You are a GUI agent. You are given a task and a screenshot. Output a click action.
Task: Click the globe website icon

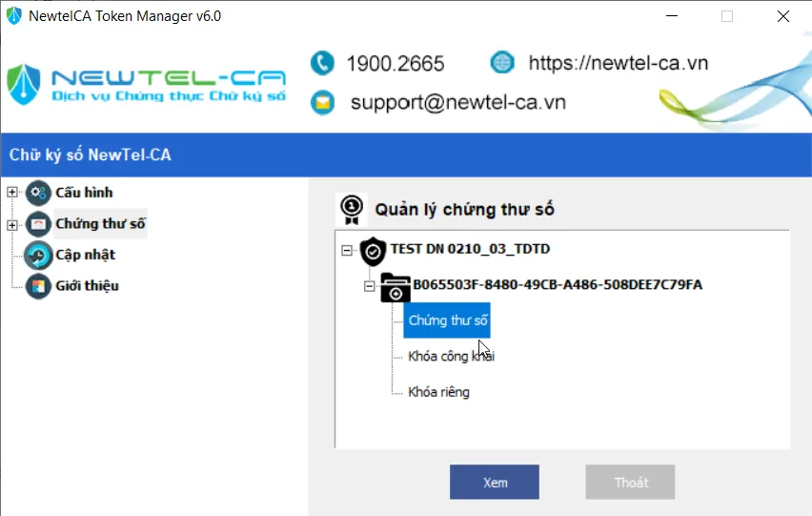[502, 63]
